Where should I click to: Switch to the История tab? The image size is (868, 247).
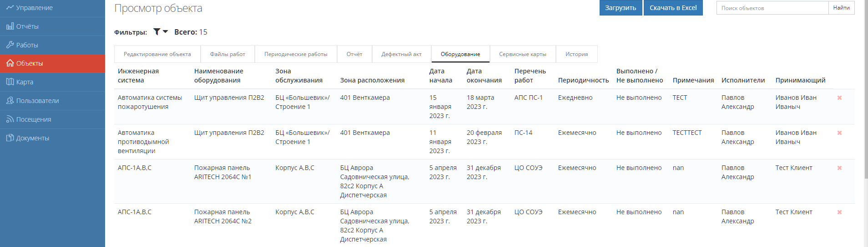576,54
